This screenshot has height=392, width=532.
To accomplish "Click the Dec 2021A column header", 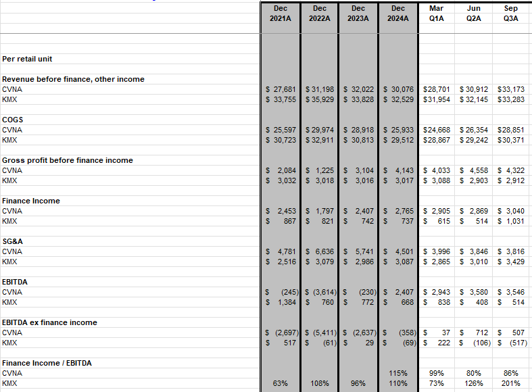I will click(x=281, y=14).
